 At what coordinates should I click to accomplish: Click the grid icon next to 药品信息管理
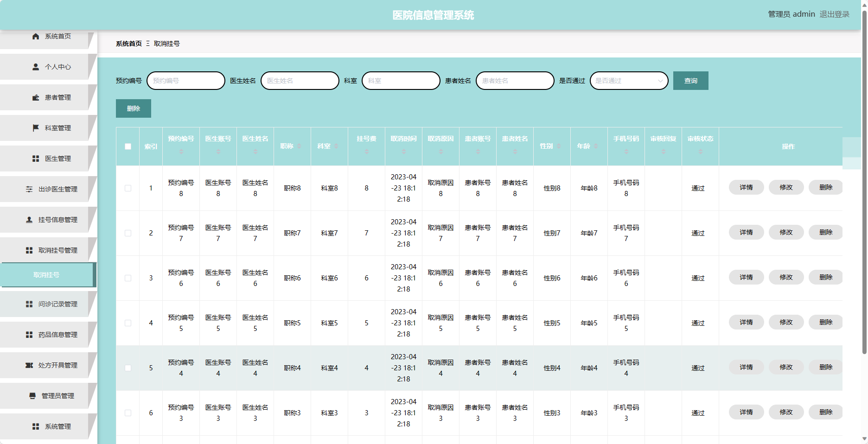point(29,335)
